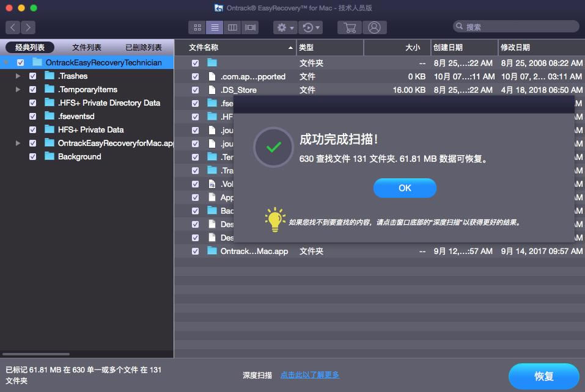The width and height of the screenshot is (585, 392).
Task: Uncheck .HFS+ Private Directory Data checkbox
Action: 33,103
